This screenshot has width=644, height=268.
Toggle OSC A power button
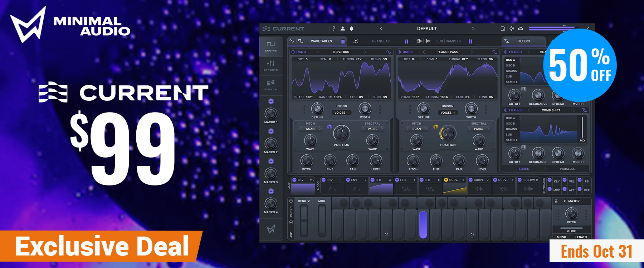(293, 52)
